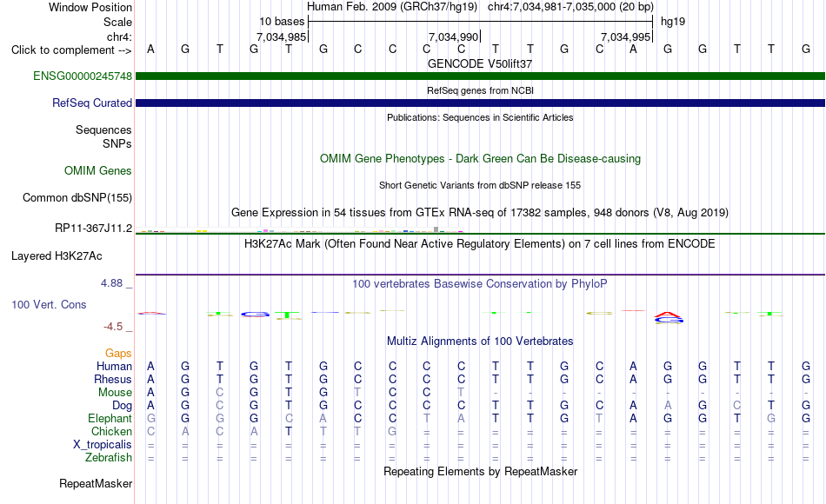This screenshot has width=826, height=504.
Task: Click the Human alignment row label
Action: tap(114, 366)
